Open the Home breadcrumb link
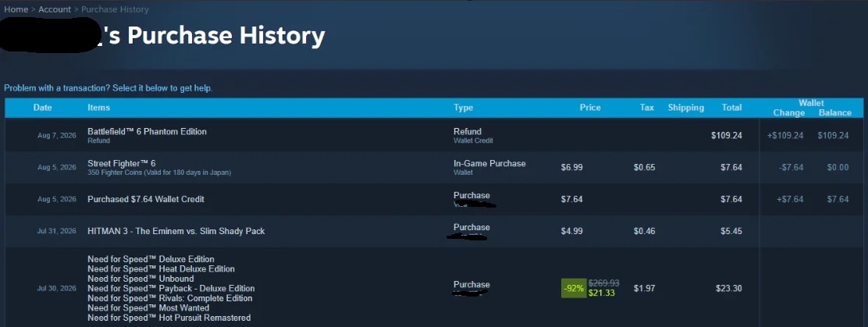The width and height of the screenshot is (868, 327). [x=16, y=9]
